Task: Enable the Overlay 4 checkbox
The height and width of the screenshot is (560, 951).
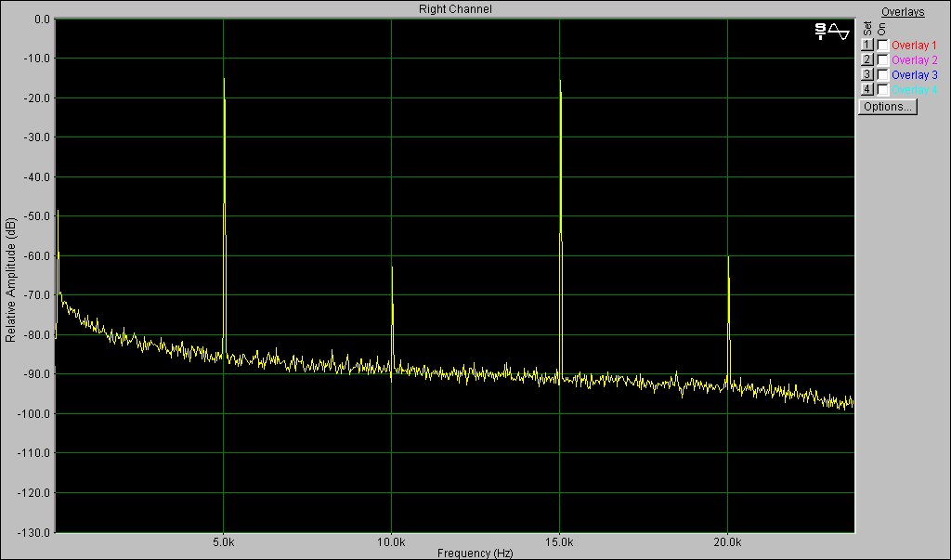Action: pyautogui.click(x=883, y=90)
